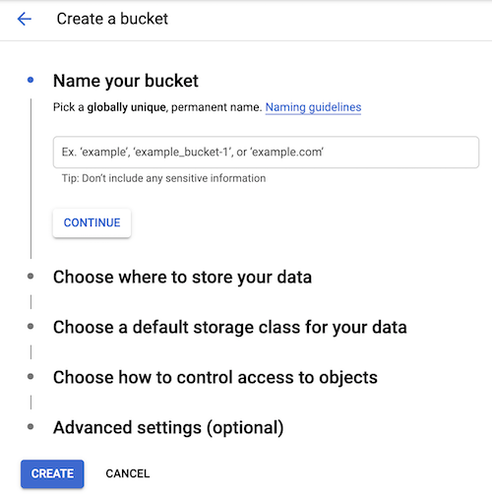Click the bullet beside Advanced settings (optional)
This screenshot has height=500, width=492.
[x=30, y=427]
